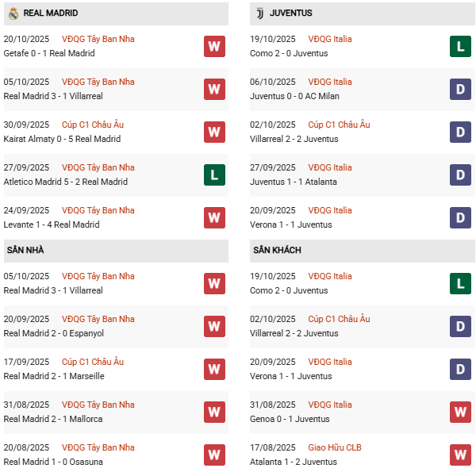This screenshot has height=472, width=476.
Task: Click W badge for Genoa 0 - 1 Juventus
Action: [x=460, y=412]
